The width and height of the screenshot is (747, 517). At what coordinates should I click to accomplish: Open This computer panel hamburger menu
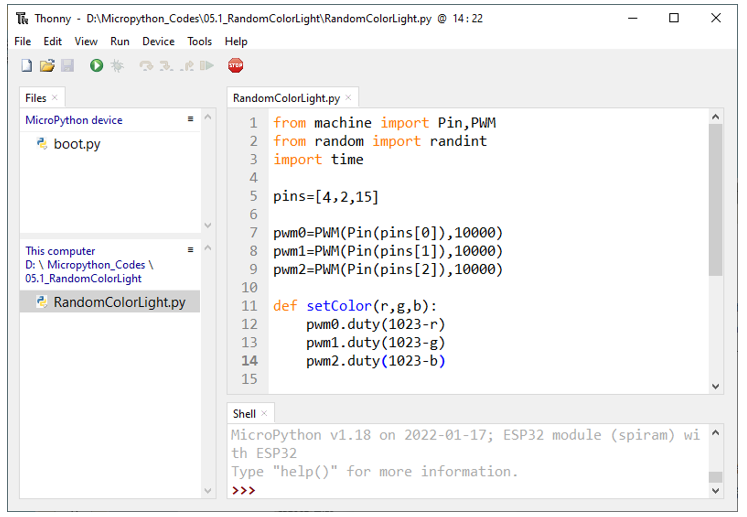point(191,249)
